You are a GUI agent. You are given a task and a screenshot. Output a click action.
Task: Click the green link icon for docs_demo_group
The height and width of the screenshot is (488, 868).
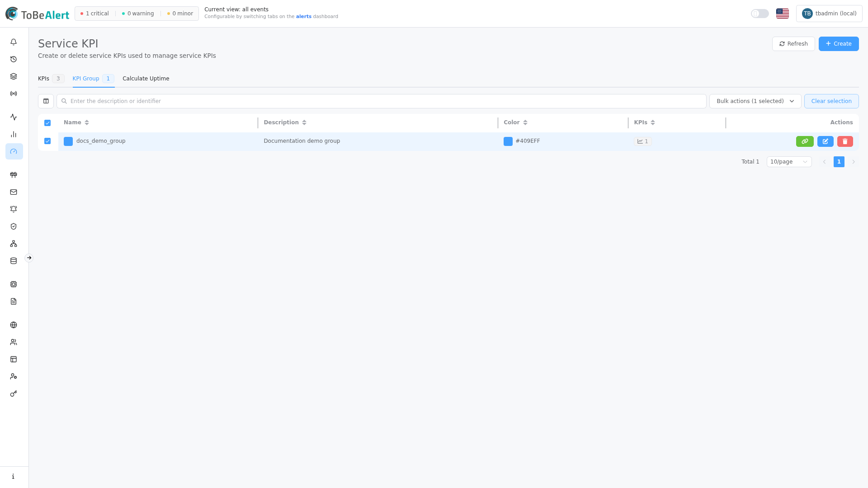click(x=805, y=141)
